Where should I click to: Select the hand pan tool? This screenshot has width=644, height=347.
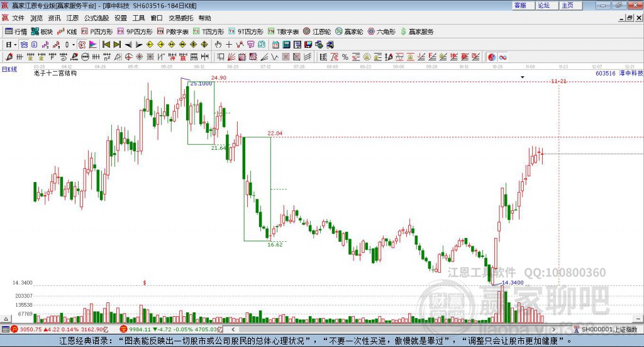click(x=218, y=45)
